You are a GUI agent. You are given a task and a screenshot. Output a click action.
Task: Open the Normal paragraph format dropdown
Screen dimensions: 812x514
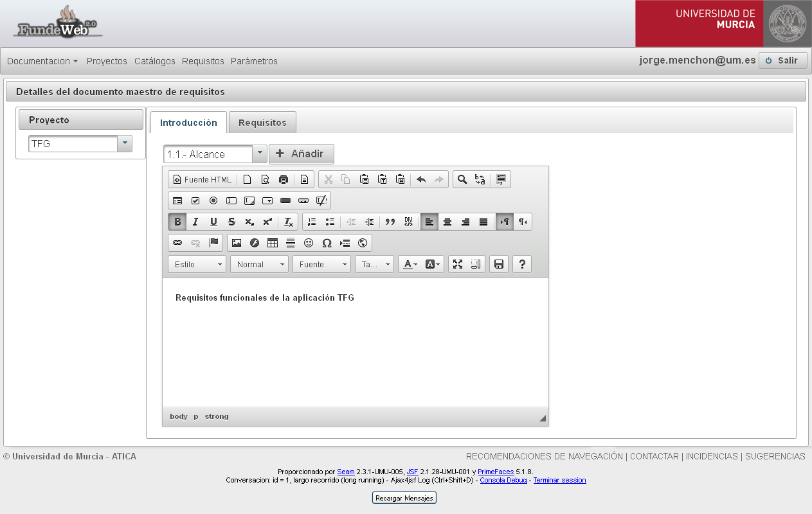click(x=259, y=264)
